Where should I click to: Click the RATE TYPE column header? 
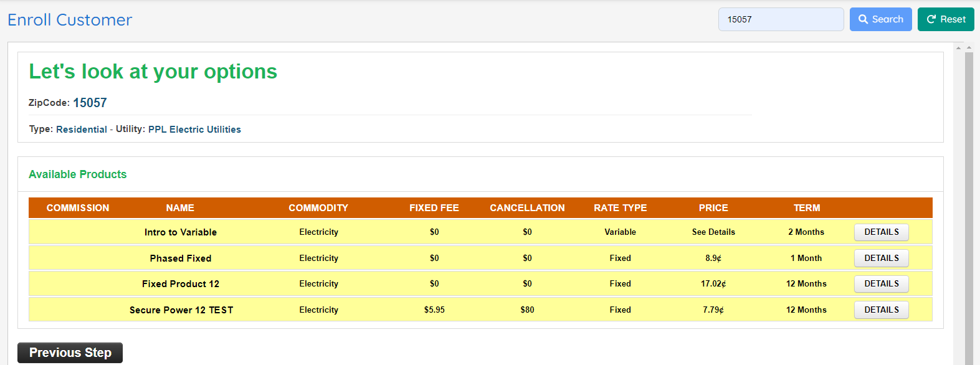[621, 208]
